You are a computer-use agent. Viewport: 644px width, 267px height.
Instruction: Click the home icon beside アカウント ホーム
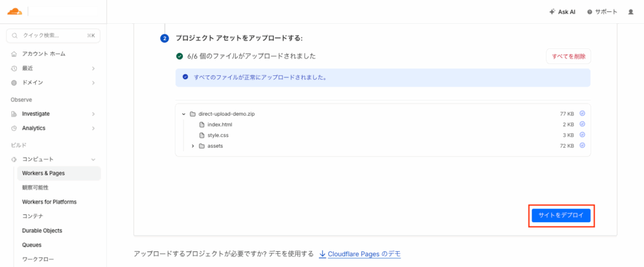[x=14, y=54]
